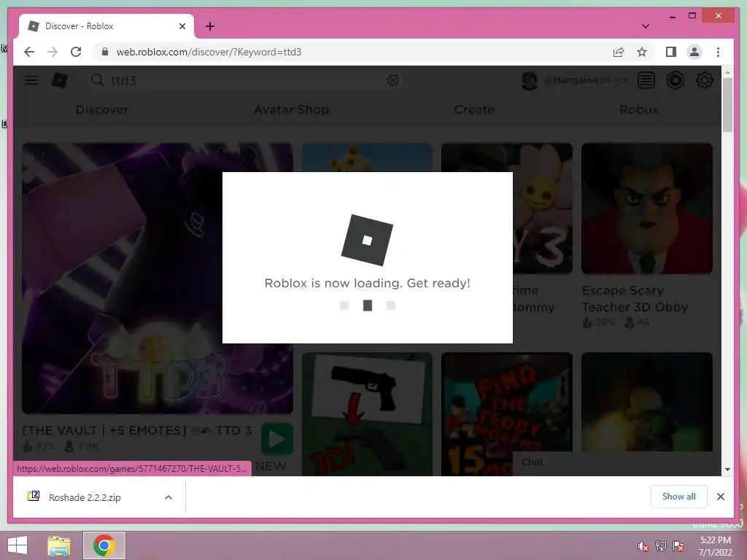747x560 pixels.
Task: Select the Avatar Shop navigation tab
Action: pyautogui.click(x=291, y=109)
